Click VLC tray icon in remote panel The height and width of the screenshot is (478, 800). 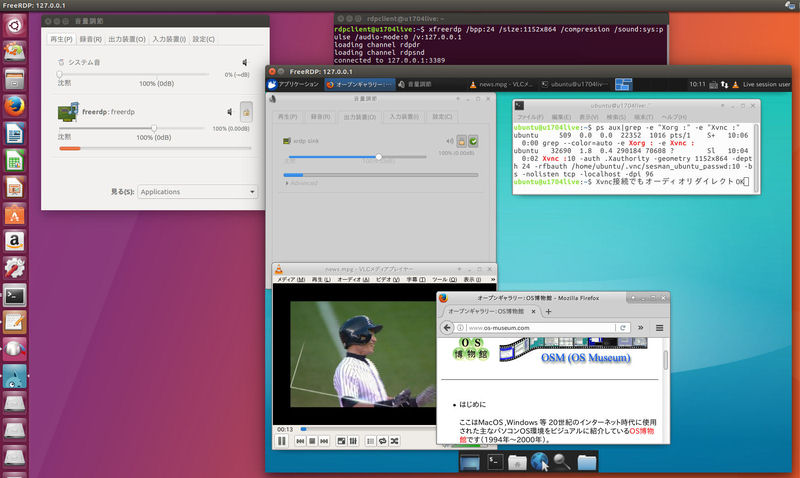(x=735, y=85)
